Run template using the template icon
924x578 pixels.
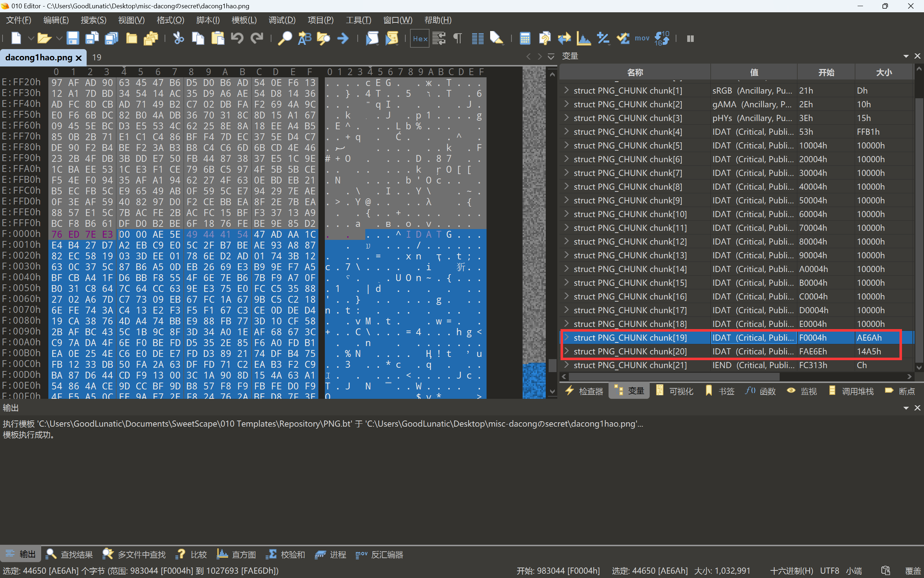tap(392, 38)
